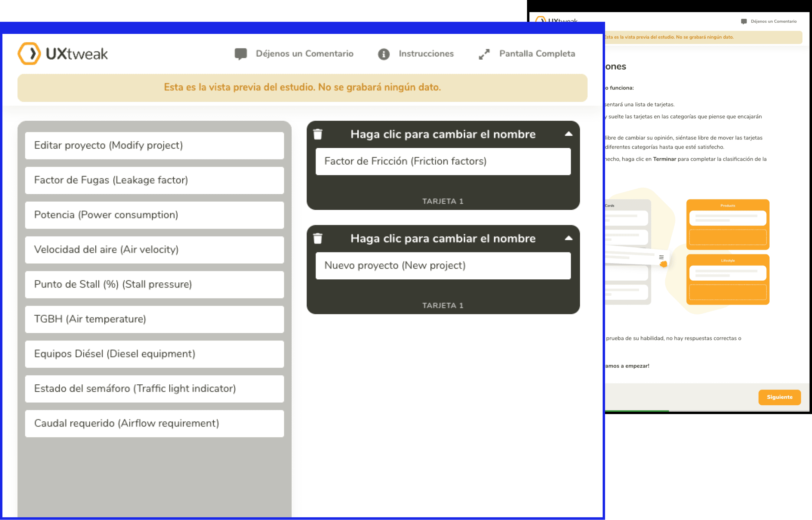Image resolution: width=812 pixels, height=520 pixels.
Task: Delete the category containing Factor de Fricción
Action: coord(318,134)
